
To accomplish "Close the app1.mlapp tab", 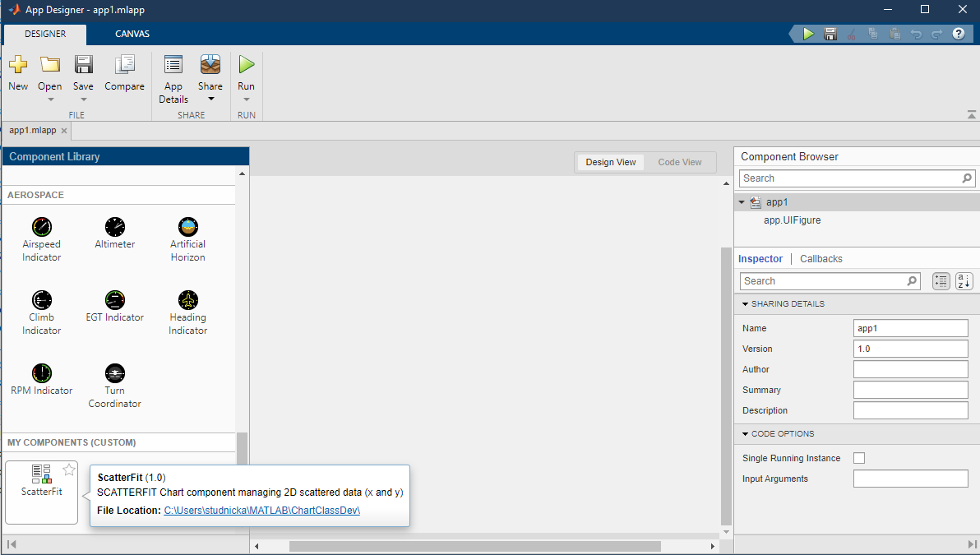I will tap(64, 131).
